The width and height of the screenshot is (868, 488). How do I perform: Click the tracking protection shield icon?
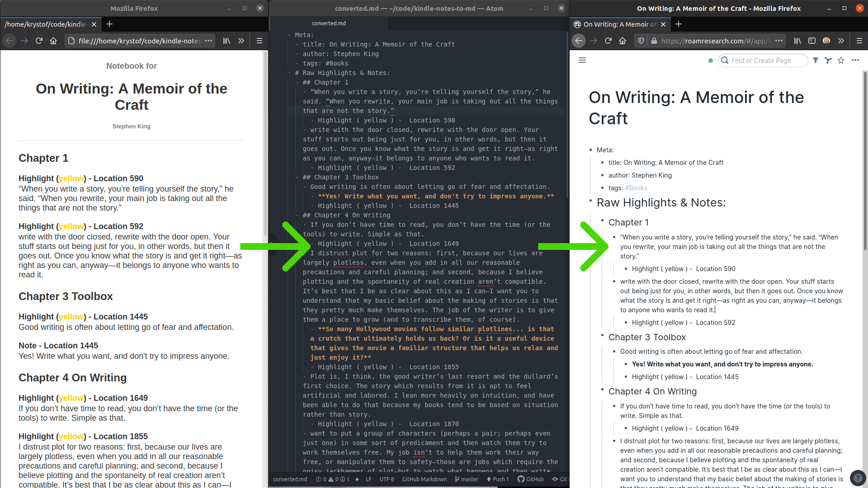point(641,41)
